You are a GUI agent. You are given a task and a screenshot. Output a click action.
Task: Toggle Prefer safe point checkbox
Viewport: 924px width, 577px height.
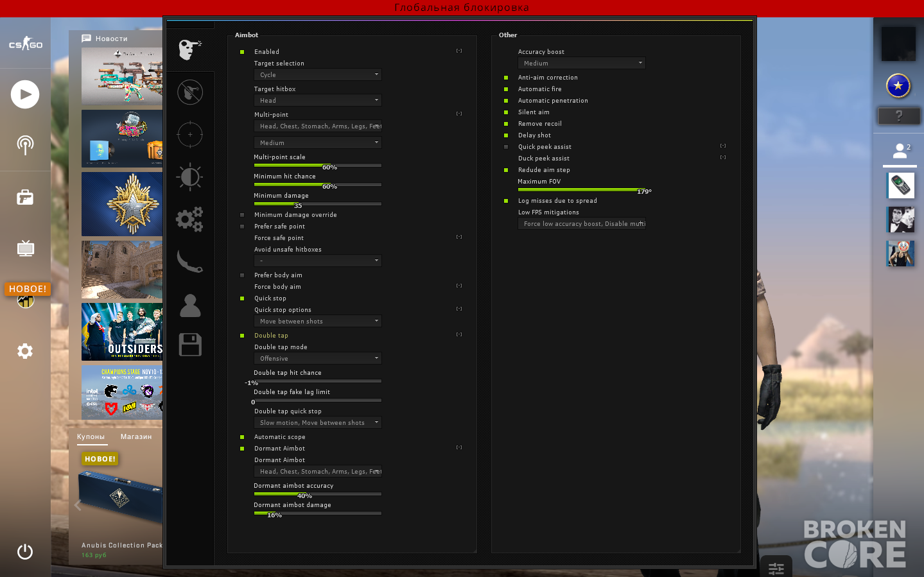pos(242,227)
